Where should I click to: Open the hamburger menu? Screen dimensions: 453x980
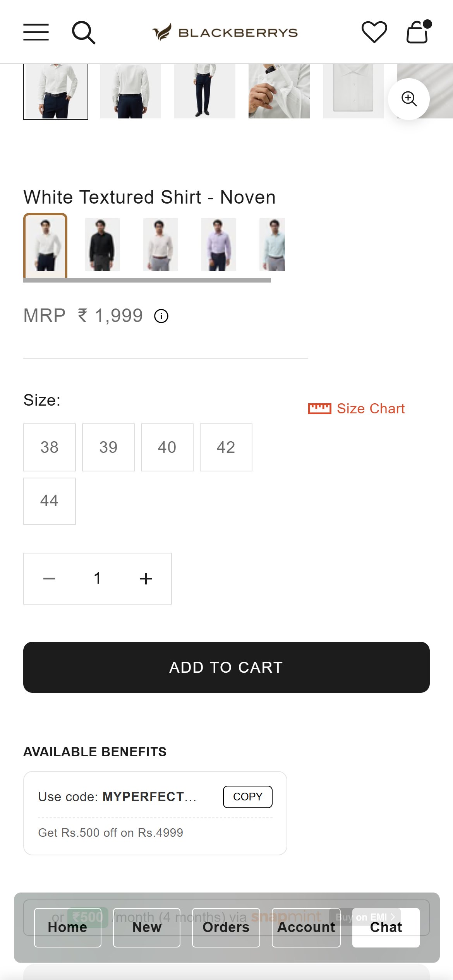click(x=36, y=32)
